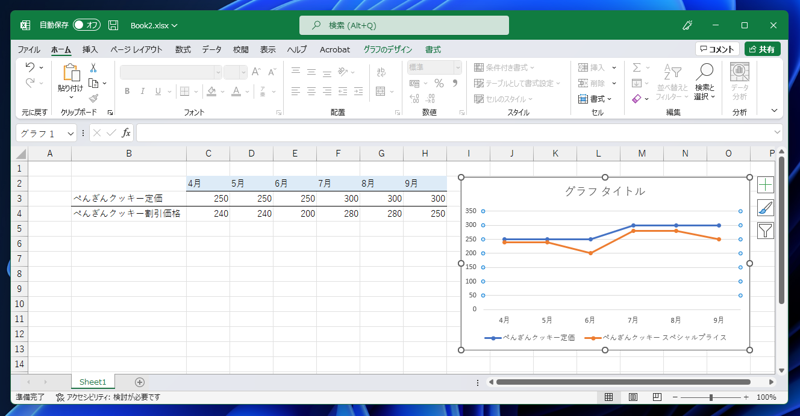Viewport: 800px width, 416px height.
Task: Open the Paste options dropdown arrow
Action: [71, 97]
